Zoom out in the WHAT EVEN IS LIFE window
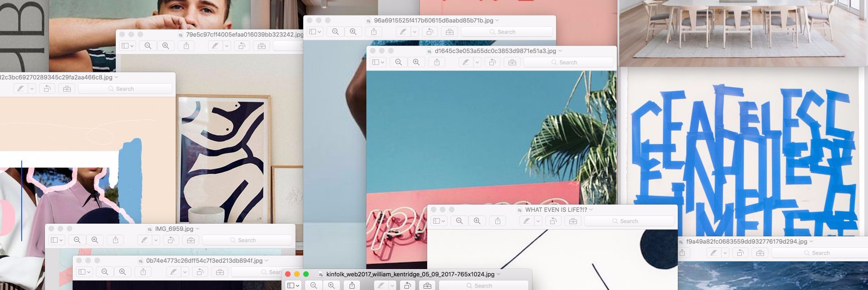Screen dimensions: 868x290 click(x=459, y=221)
